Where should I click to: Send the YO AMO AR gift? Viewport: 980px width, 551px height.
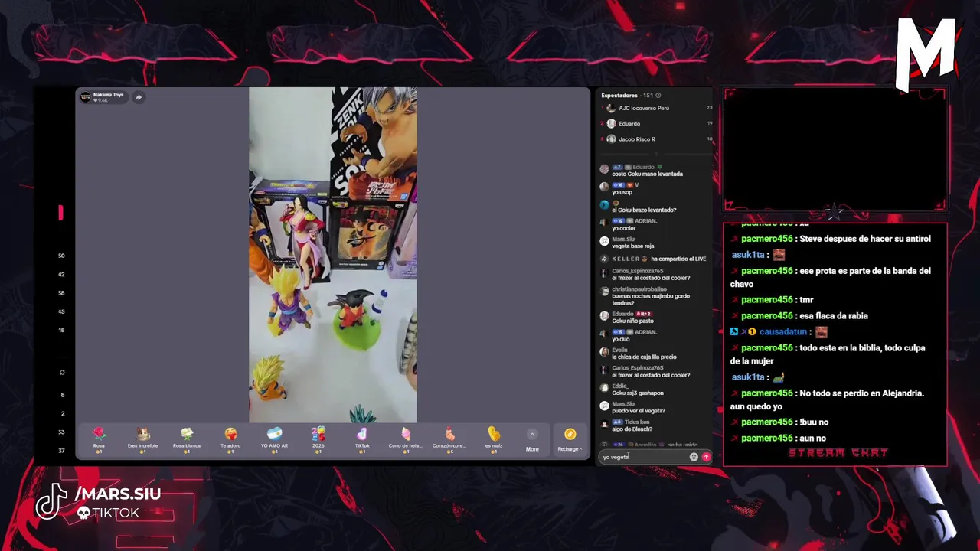pyautogui.click(x=274, y=440)
